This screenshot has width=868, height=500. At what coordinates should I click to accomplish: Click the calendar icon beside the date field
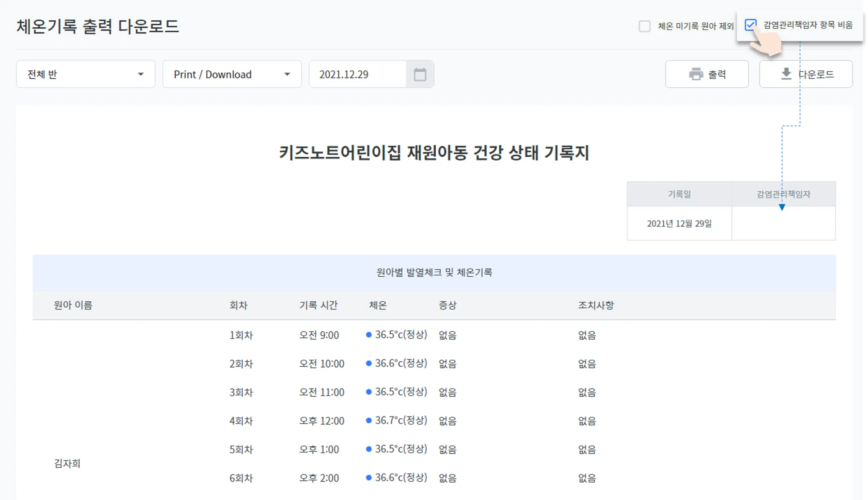(420, 75)
